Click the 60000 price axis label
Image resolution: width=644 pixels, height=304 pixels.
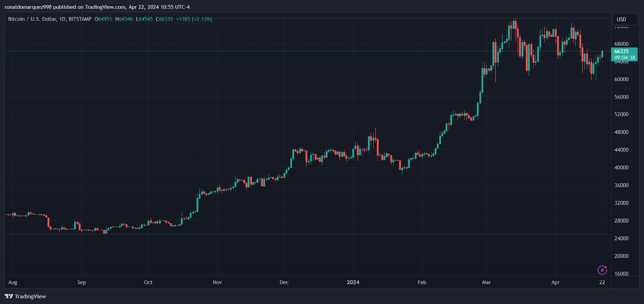point(621,79)
